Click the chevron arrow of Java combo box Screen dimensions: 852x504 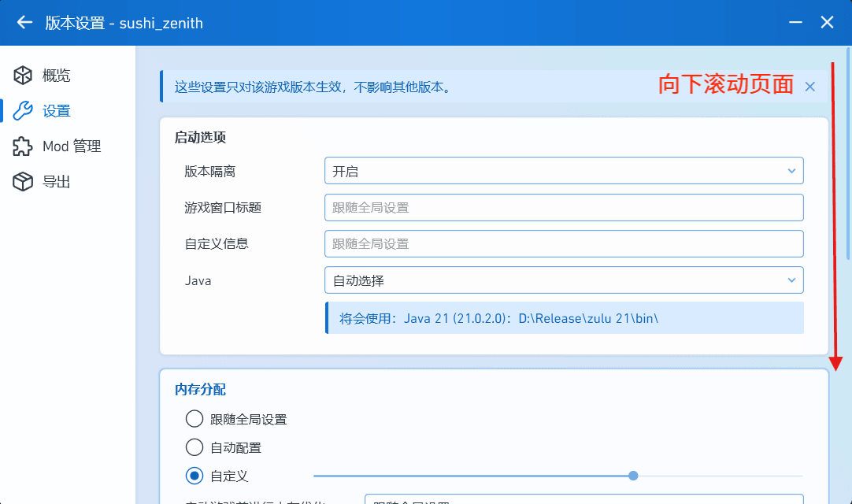click(x=791, y=280)
